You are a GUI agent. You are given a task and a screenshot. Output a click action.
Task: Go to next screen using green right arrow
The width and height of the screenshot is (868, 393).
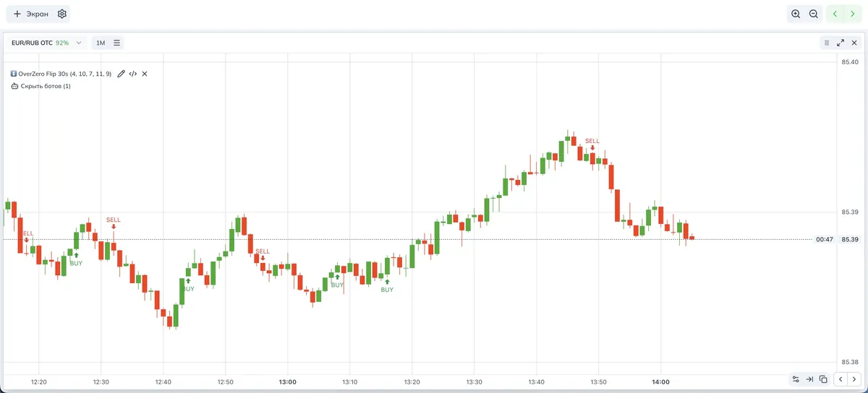854,14
